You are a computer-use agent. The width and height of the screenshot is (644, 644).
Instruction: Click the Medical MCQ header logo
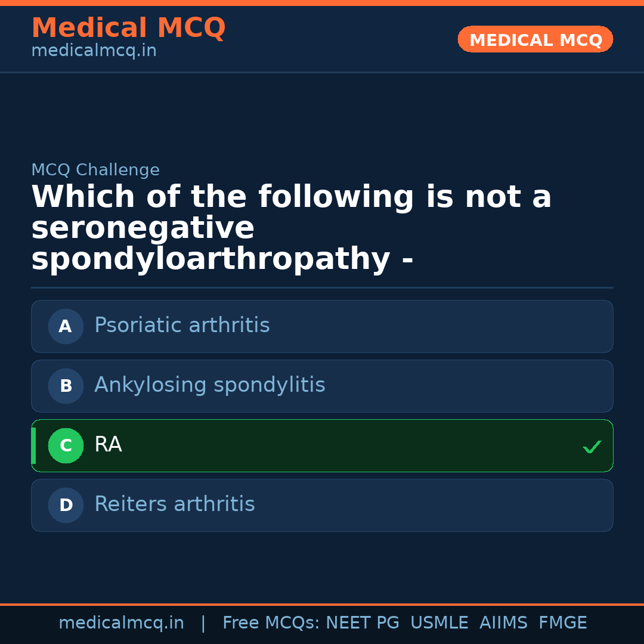click(128, 28)
